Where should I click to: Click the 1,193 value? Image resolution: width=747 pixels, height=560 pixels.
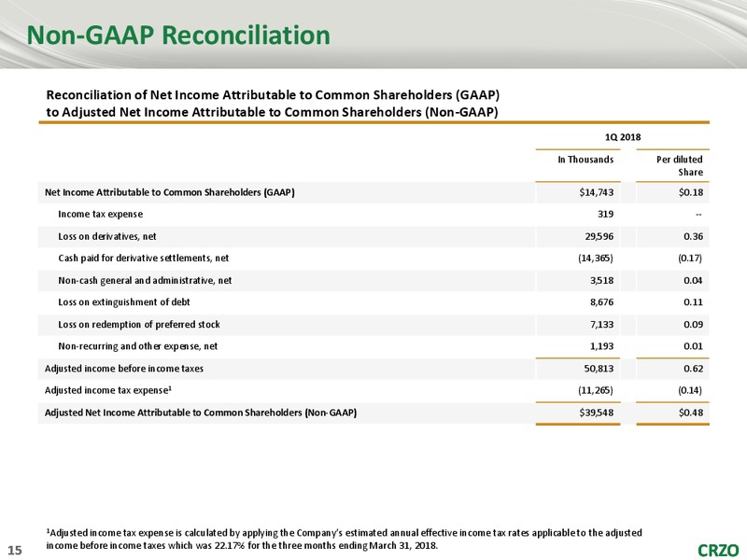tap(601, 346)
